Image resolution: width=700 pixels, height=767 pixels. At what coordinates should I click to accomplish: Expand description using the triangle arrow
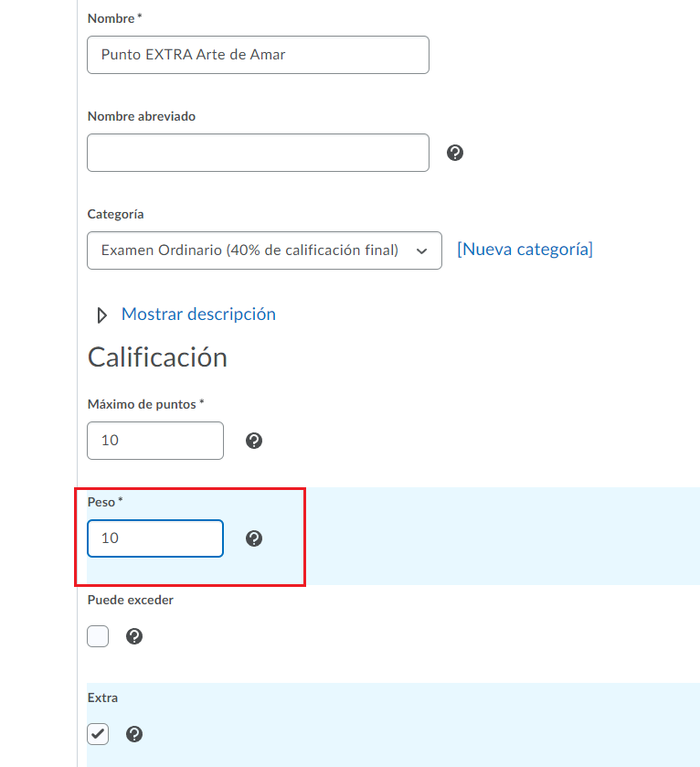(102, 315)
